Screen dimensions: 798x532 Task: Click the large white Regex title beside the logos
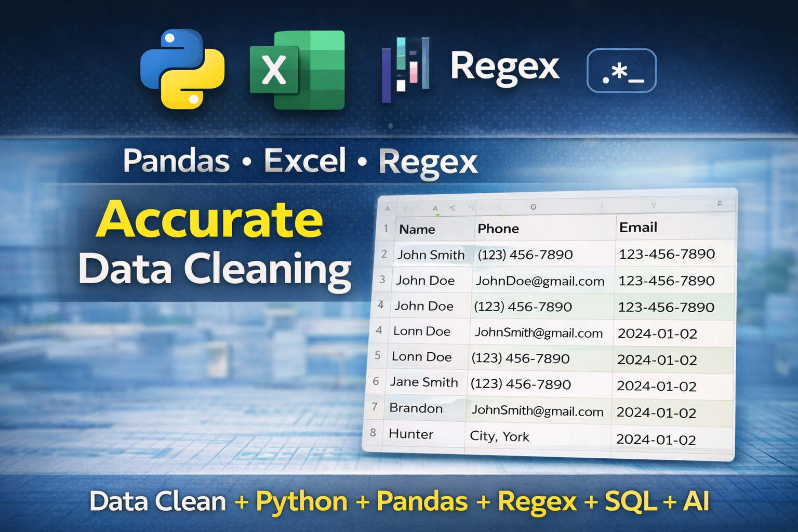click(504, 68)
